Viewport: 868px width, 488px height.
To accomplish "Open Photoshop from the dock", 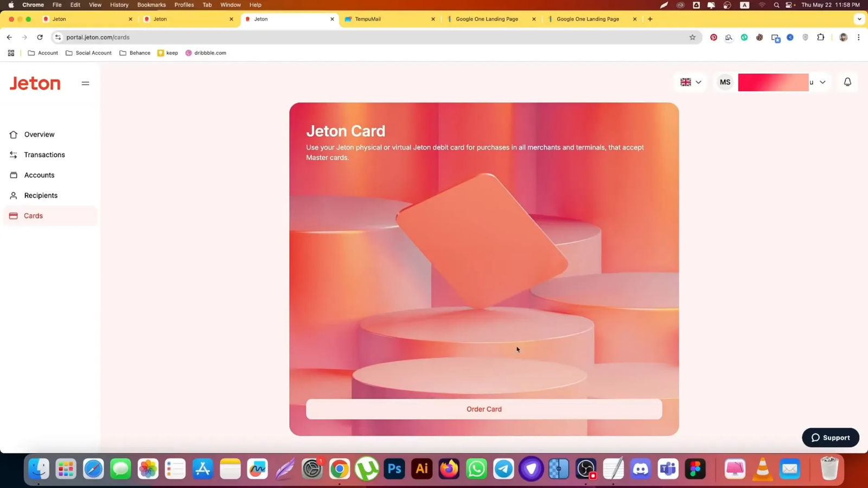I will coord(394,469).
